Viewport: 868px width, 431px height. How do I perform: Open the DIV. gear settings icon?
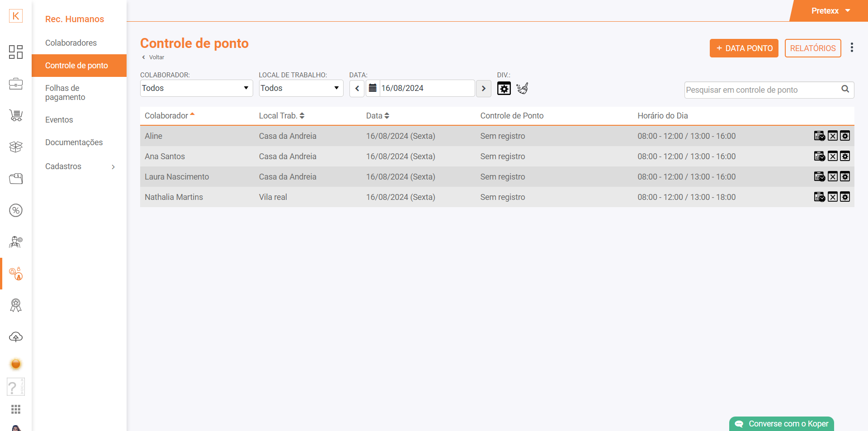coord(504,88)
